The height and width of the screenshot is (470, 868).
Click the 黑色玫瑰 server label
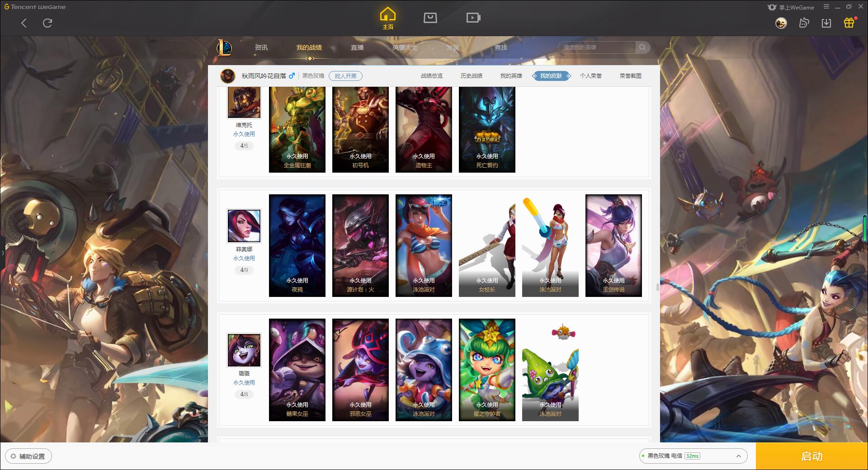tap(313, 76)
